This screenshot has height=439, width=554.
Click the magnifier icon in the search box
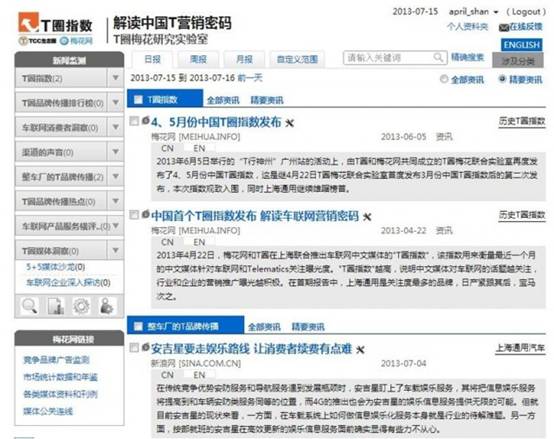(x=438, y=58)
